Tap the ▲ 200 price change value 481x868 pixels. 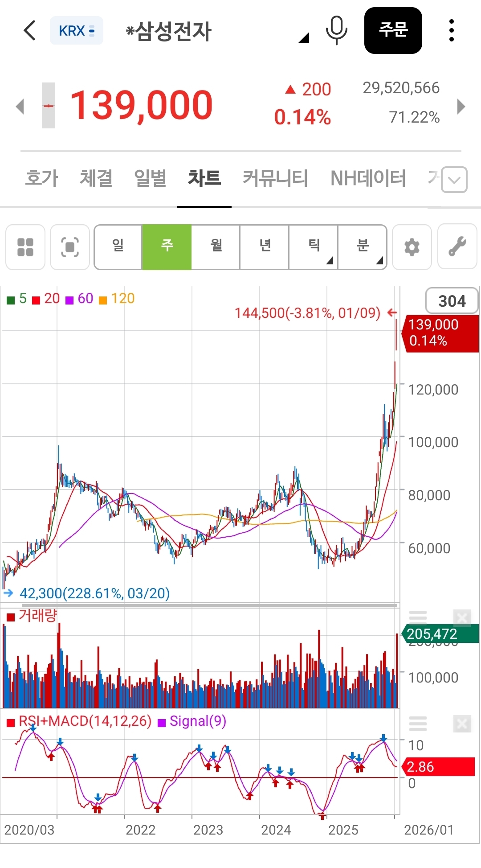308,89
